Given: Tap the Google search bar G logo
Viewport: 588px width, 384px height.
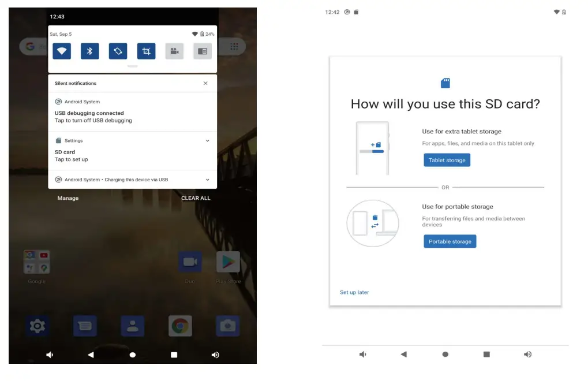Looking at the screenshot, I should pyautogui.click(x=31, y=47).
